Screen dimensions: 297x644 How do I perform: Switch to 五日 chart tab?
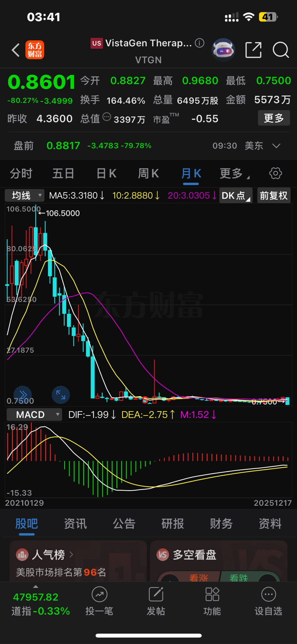point(63,173)
